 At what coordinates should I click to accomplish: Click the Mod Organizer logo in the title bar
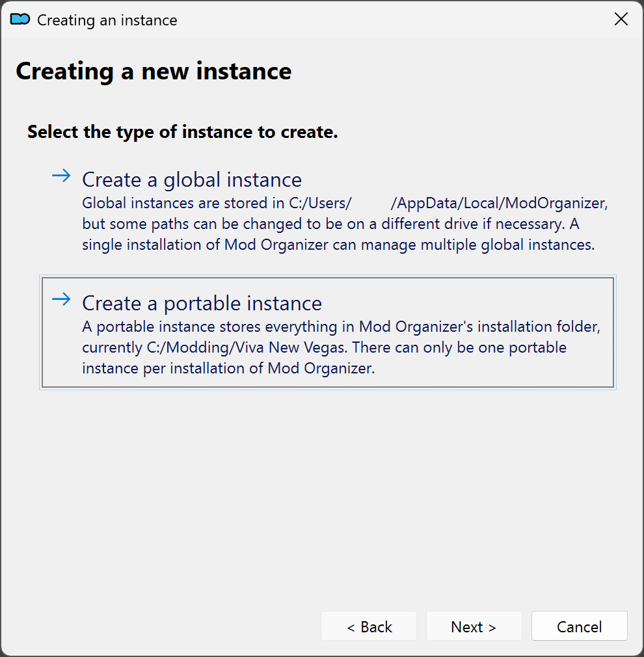(x=20, y=20)
